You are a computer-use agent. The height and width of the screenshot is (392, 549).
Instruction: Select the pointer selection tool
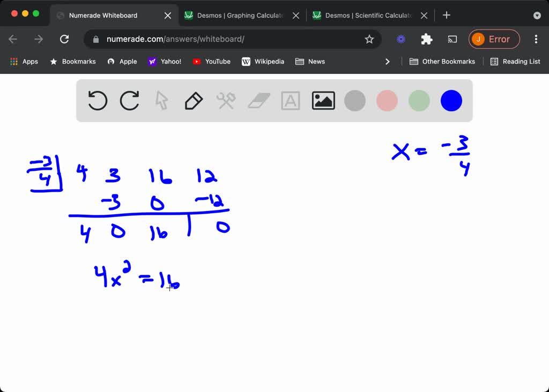(161, 100)
